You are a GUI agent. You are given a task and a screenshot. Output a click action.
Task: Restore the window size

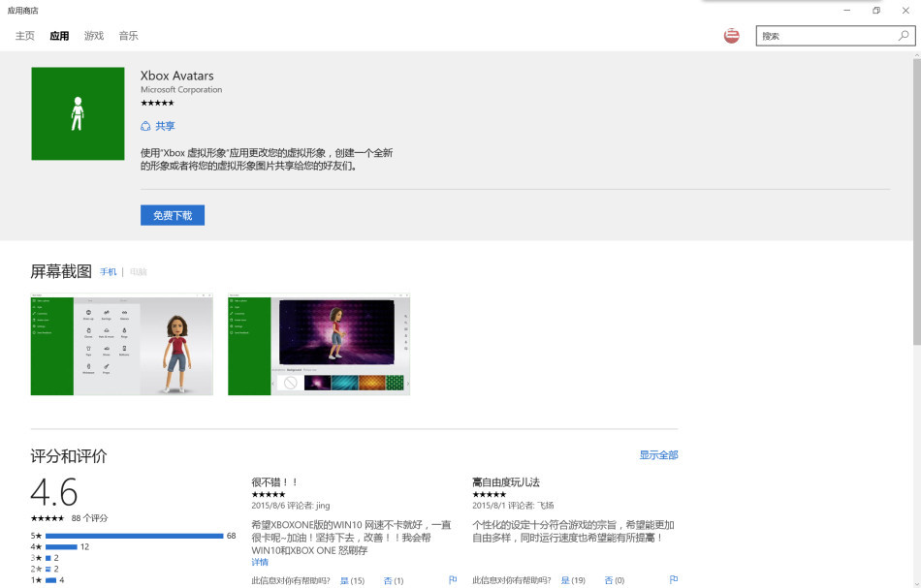pos(875,11)
